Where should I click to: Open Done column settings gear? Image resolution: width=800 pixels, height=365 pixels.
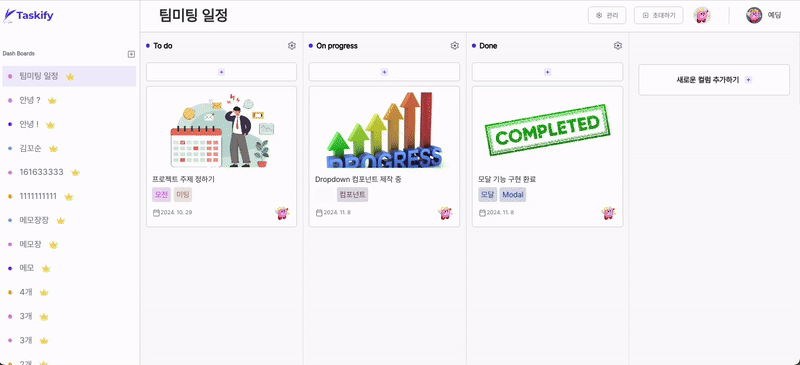point(618,45)
